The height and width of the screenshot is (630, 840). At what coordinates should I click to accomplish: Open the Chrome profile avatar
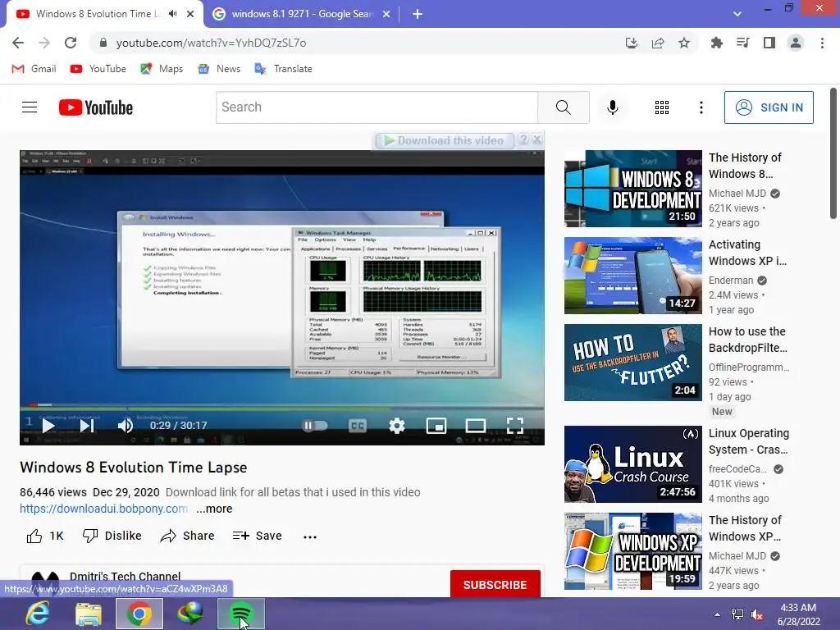point(796,43)
